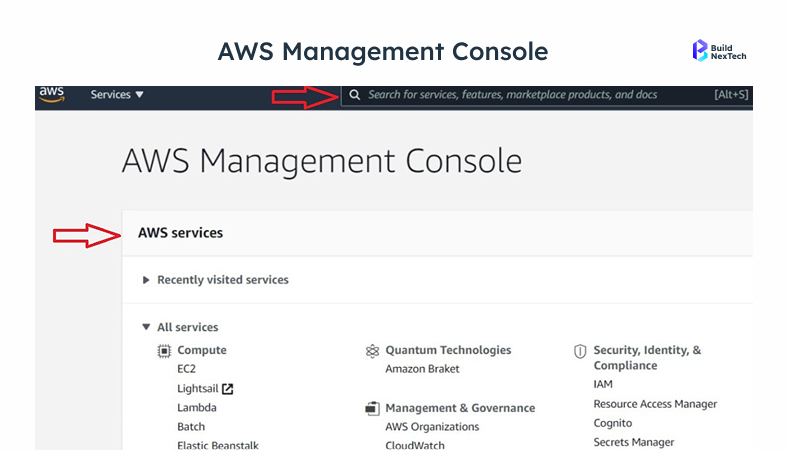Click Quantum Technologies atom icon
The width and height of the screenshot is (787, 450).
point(372,351)
